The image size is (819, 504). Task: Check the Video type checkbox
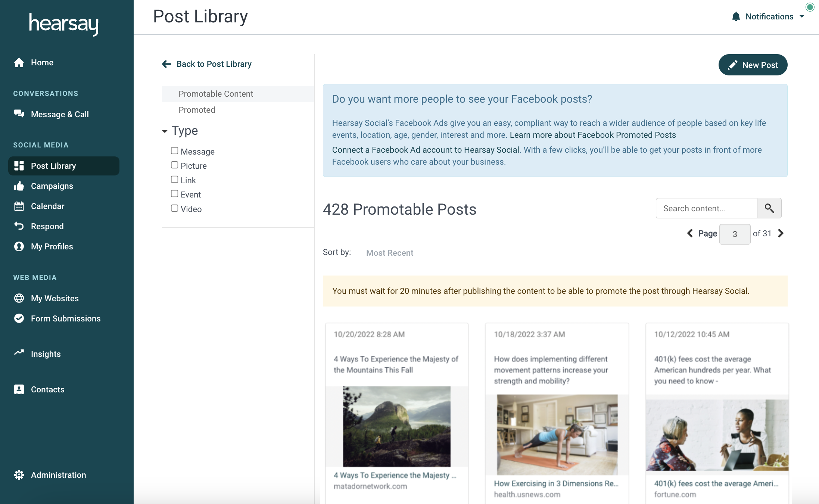(174, 208)
